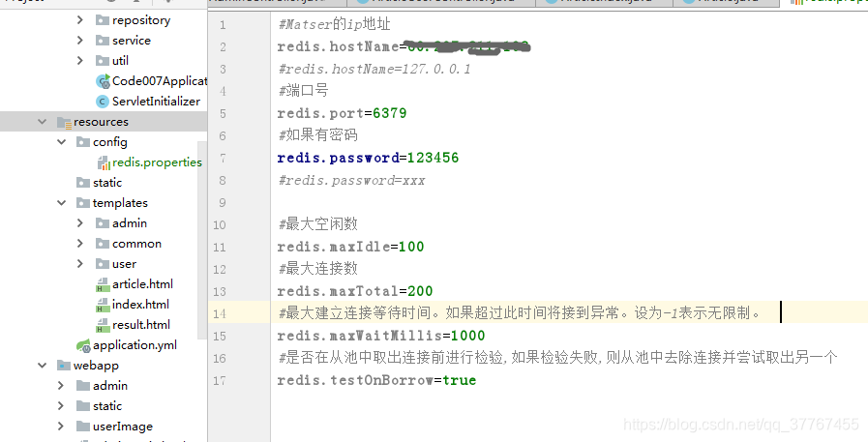Select redis.properties in the project tree
868x442 pixels.
(x=157, y=162)
